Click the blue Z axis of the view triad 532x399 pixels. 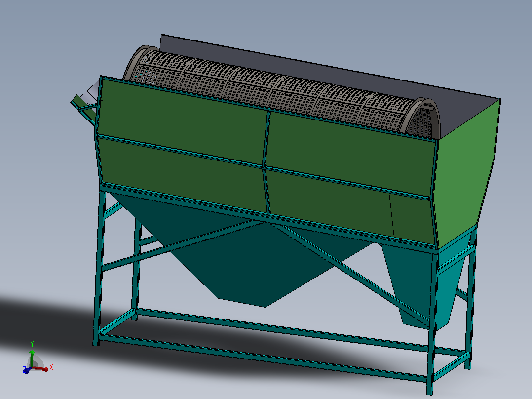pos(27,370)
